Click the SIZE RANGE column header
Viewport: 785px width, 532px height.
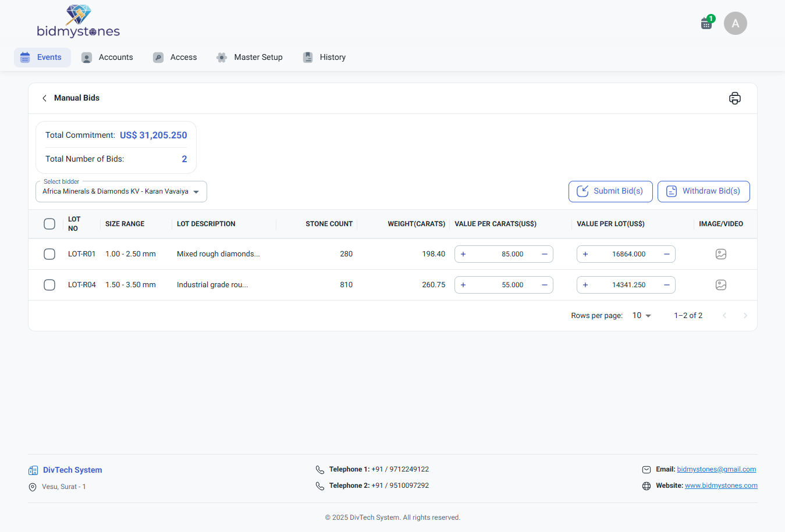click(125, 224)
